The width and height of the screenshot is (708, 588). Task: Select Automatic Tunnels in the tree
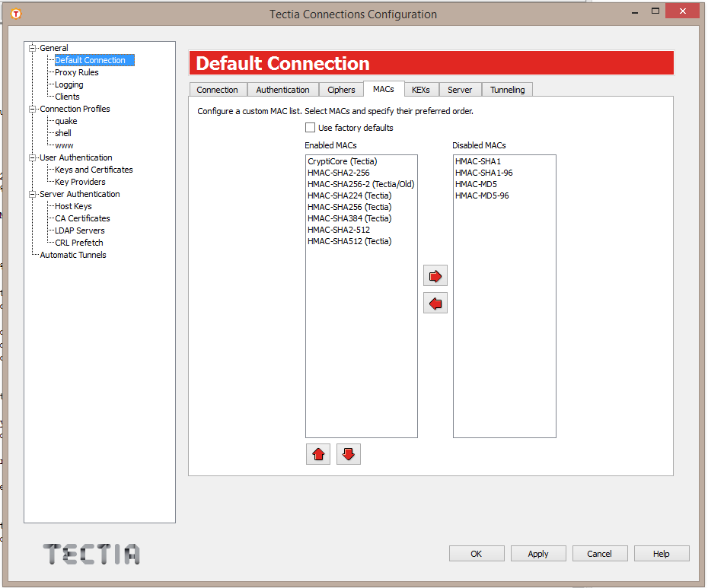pos(72,255)
